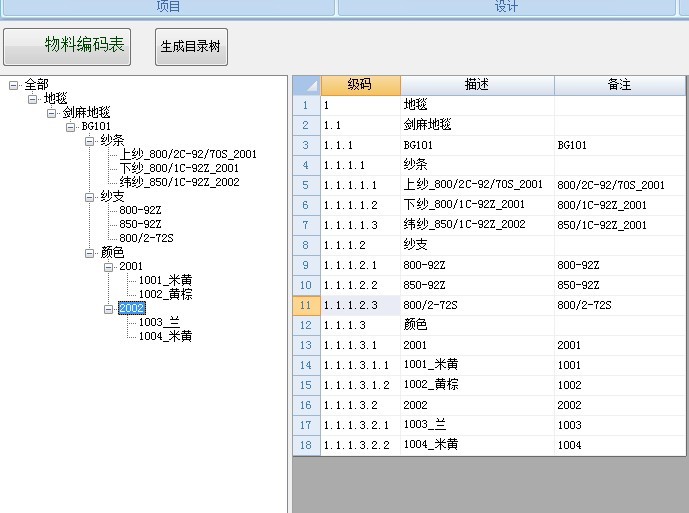
Task: Click the 生成目录树 button
Action: click(191, 47)
